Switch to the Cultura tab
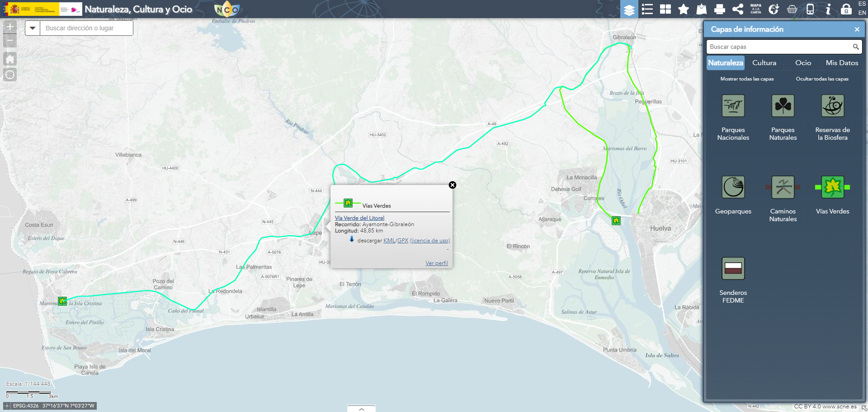The image size is (868, 412). click(x=764, y=63)
